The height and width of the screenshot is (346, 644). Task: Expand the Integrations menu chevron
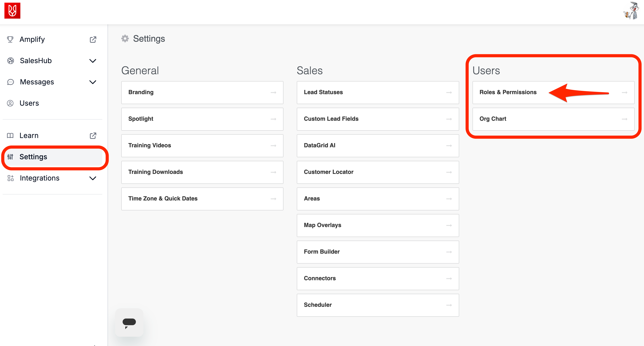point(93,178)
